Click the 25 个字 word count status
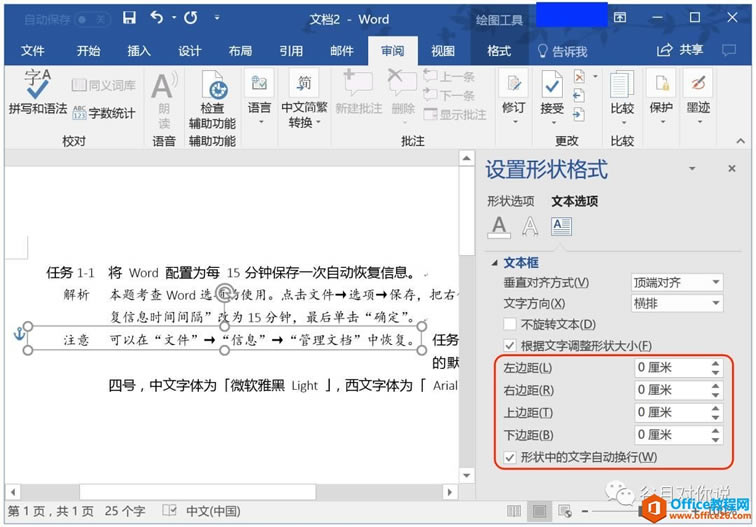This screenshot has height=527, width=756. [125, 511]
